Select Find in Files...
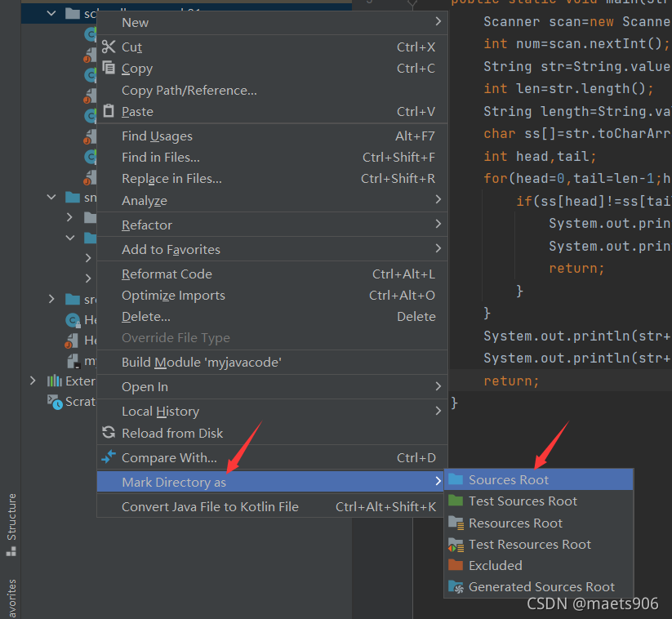 (x=272, y=158)
